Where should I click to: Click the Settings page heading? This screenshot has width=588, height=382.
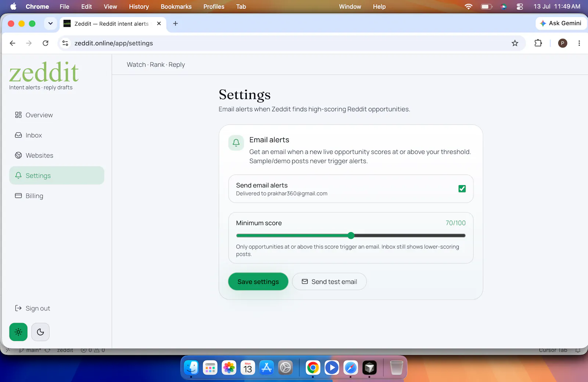tap(245, 95)
